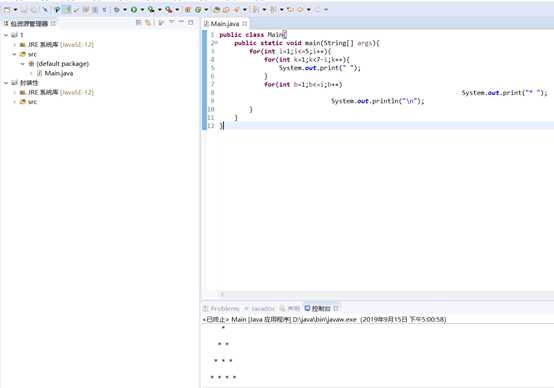
Task: Click the console launch line with javaw.exe
Action: point(324,319)
